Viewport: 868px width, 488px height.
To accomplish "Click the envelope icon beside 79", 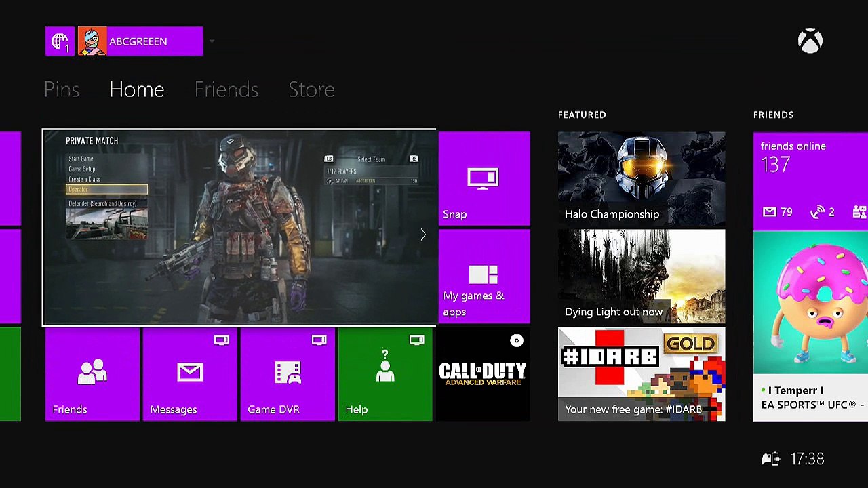I will click(770, 212).
